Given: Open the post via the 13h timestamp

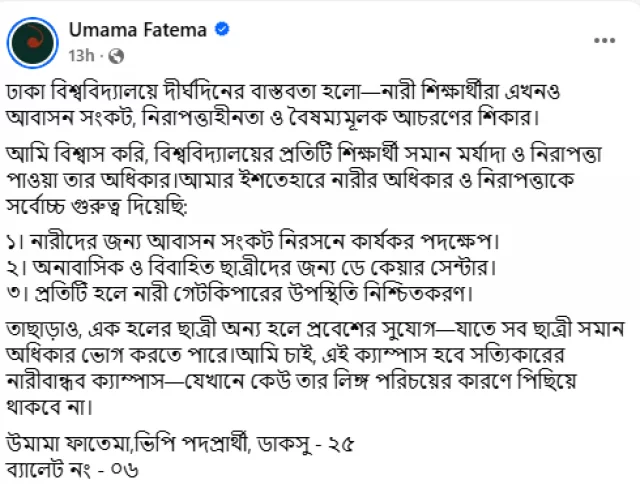Looking at the screenshot, I should click(81, 56).
